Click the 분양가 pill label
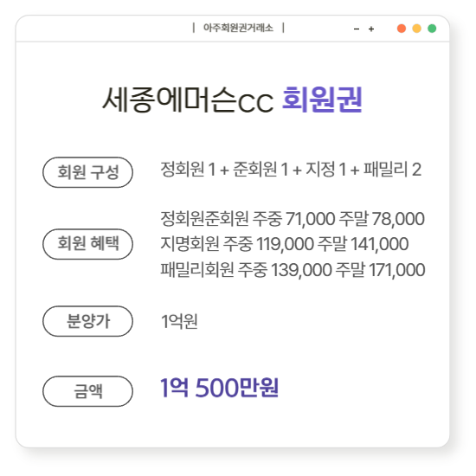This screenshot has height=476, width=476. point(87,321)
